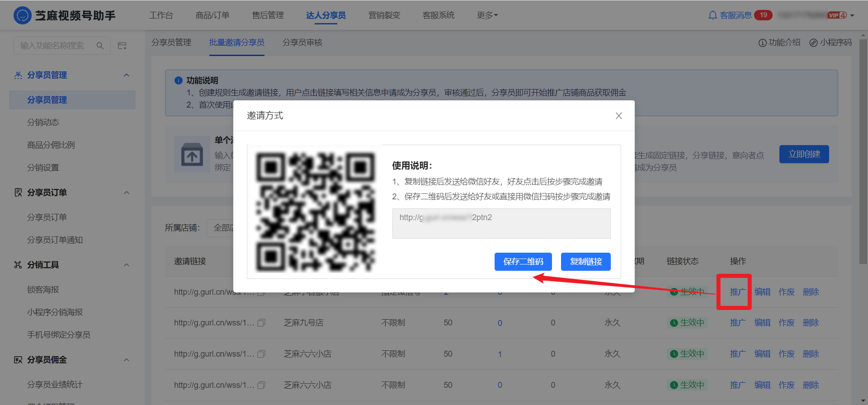Switch to the 分享员审核 tab
868x405 pixels.
point(302,42)
